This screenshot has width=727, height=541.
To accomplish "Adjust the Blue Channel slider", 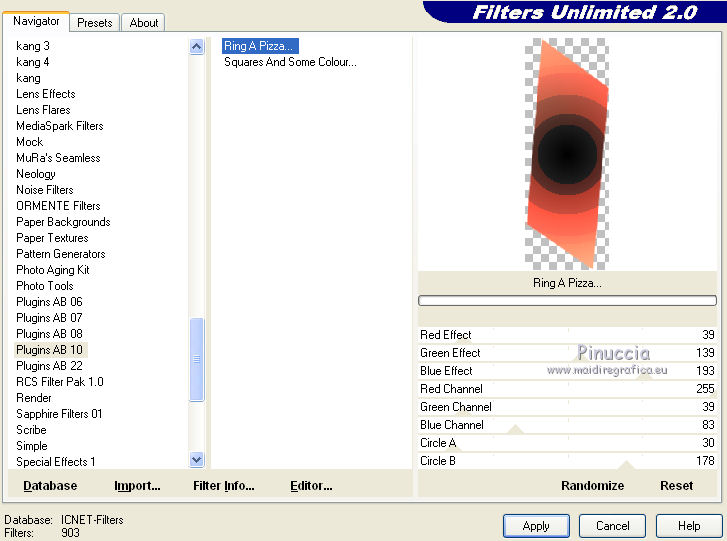I will 567,425.
